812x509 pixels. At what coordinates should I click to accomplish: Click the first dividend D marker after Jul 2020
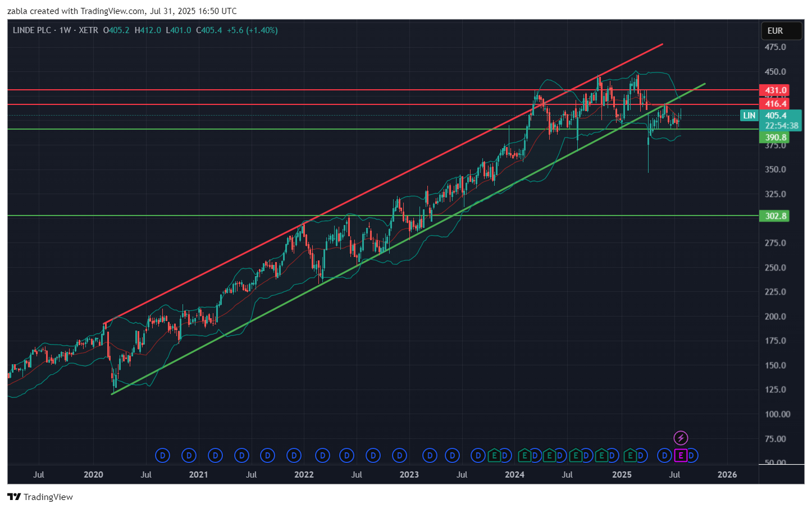pos(162,456)
